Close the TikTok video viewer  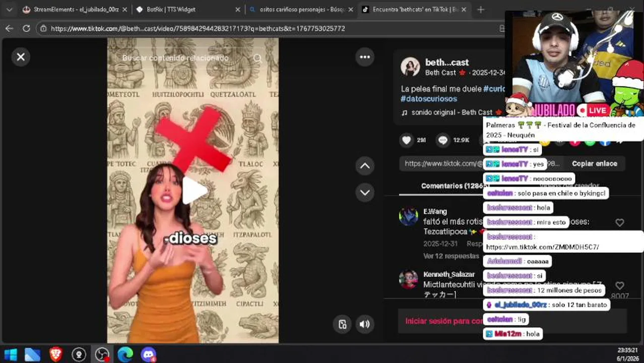21,57
